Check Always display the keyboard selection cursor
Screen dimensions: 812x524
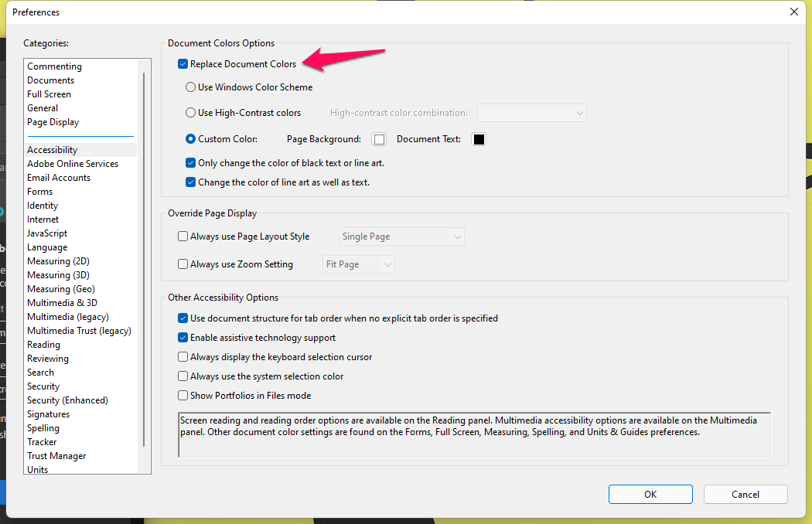pyautogui.click(x=183, y=357)
